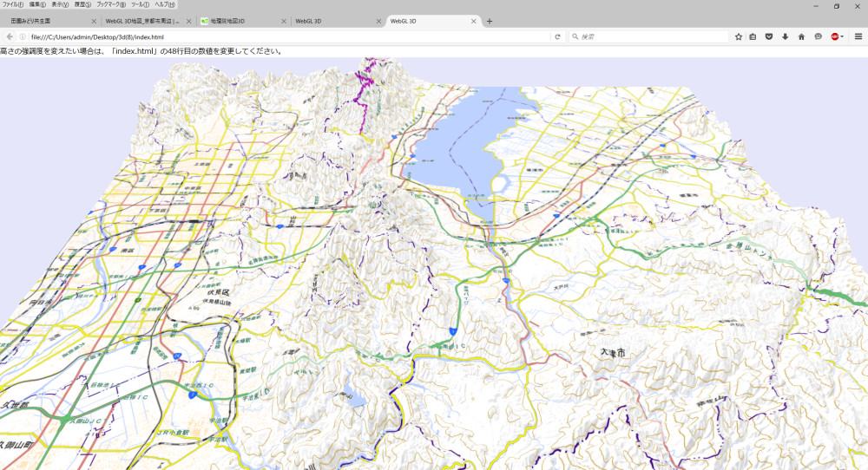
Task: Click the chat speech bubble icon
Action: tap(818, 36)
